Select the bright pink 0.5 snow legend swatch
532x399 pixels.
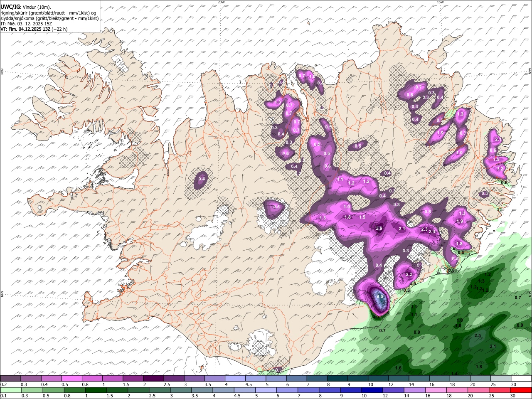coord(71,378)
